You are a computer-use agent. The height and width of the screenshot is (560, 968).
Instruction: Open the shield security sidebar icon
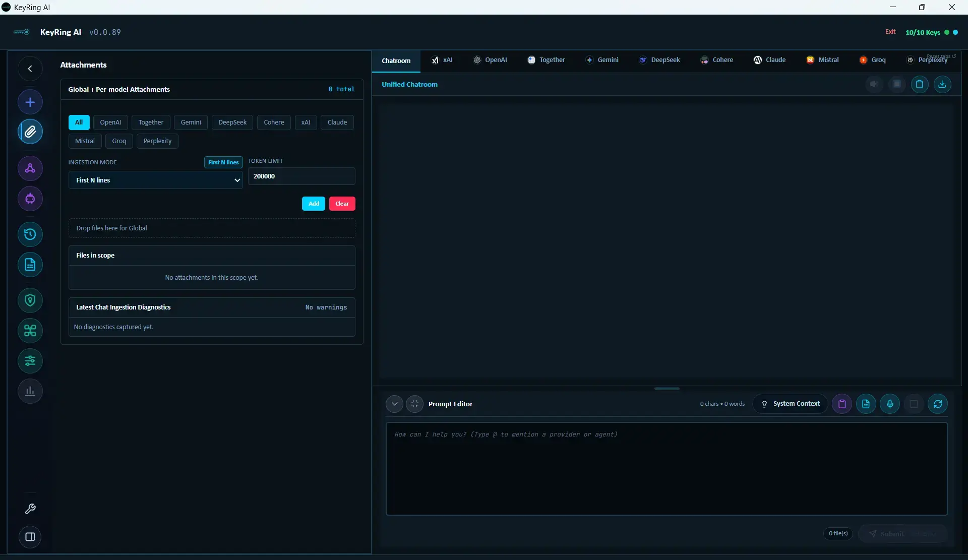point(30,300)
